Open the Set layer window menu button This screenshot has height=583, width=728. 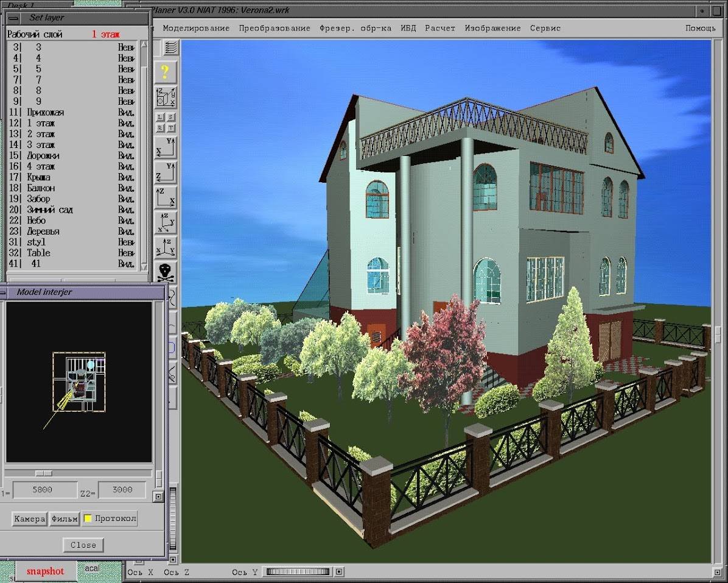tap(13, 18)
